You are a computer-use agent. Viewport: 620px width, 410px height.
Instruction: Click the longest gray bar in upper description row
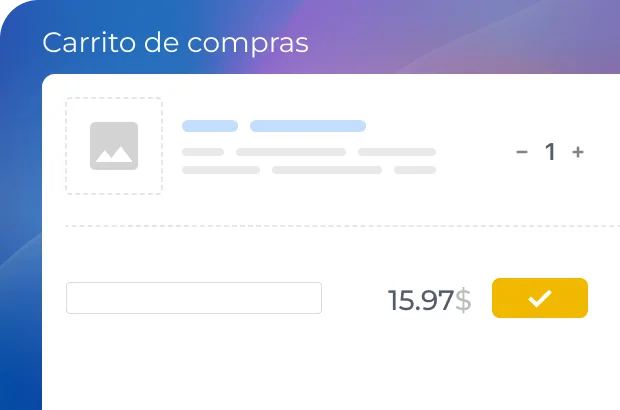point(291,152)
